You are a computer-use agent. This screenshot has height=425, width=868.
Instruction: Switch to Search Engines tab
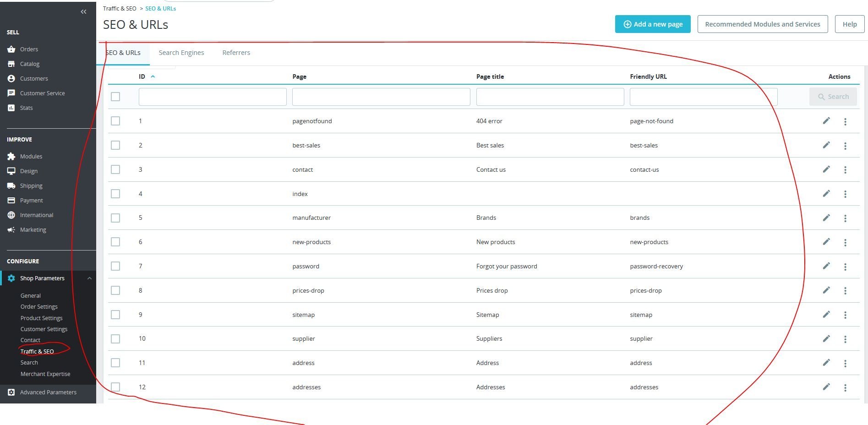tap(181, 53)
